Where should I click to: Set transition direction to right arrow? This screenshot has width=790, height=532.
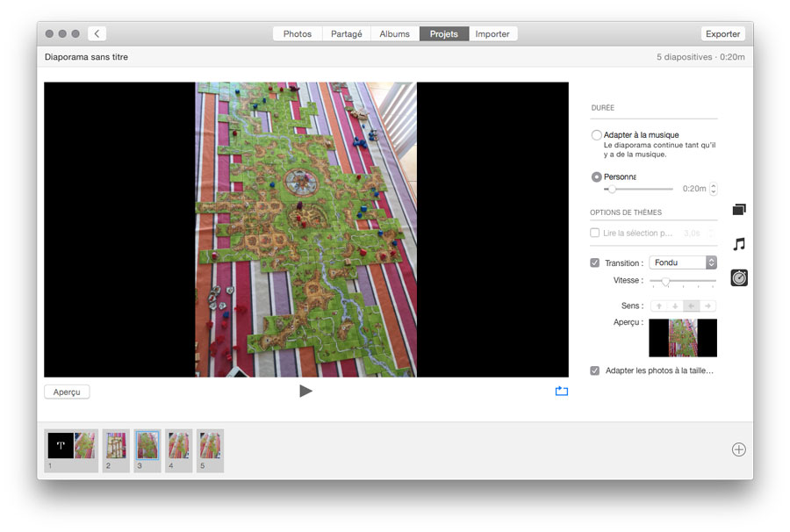707,306
